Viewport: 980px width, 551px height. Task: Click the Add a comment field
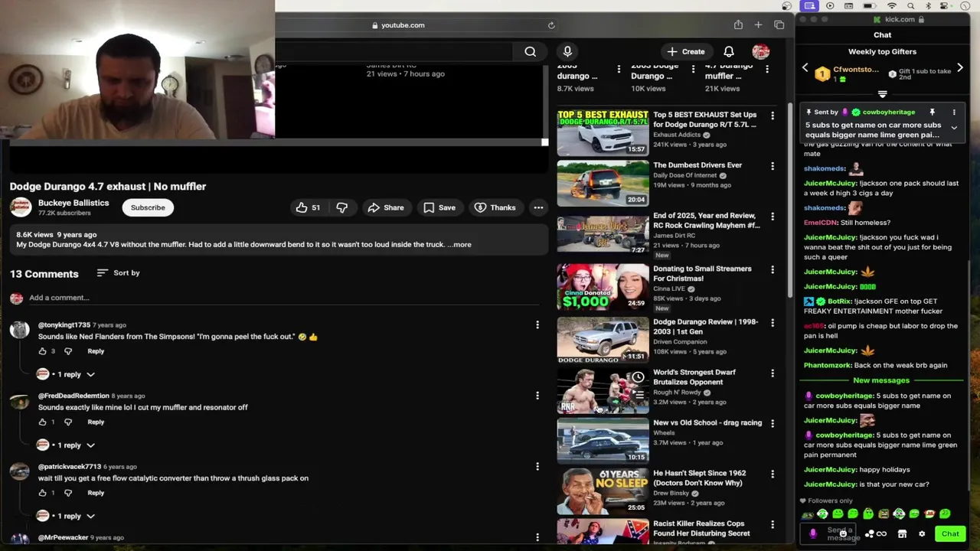coord(279,298)
